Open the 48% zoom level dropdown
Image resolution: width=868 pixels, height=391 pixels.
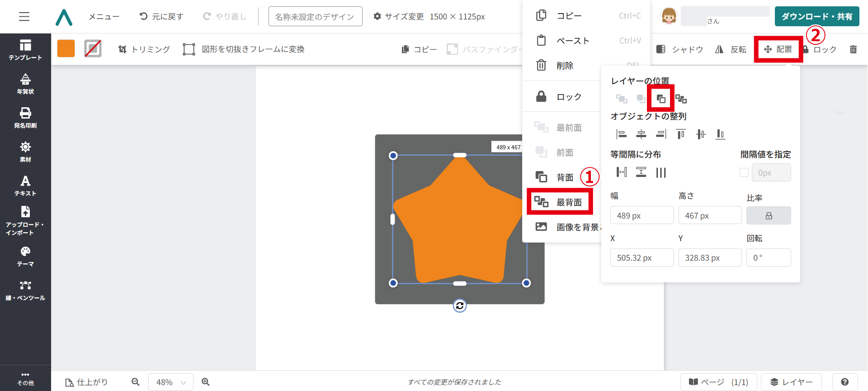pyautogui.click(x=171, y=382)
